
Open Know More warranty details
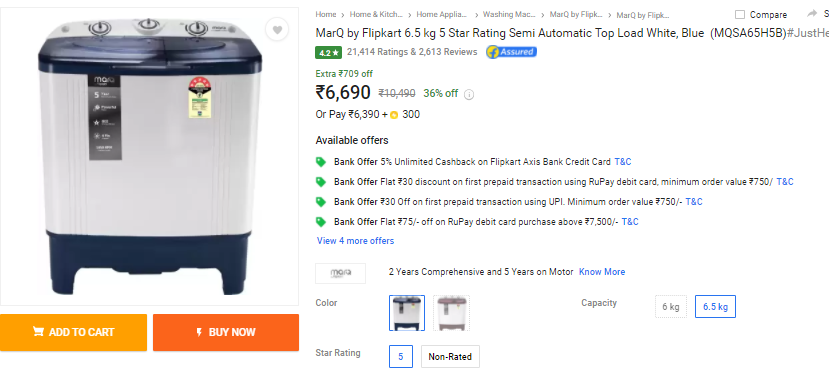pos(602,272)
